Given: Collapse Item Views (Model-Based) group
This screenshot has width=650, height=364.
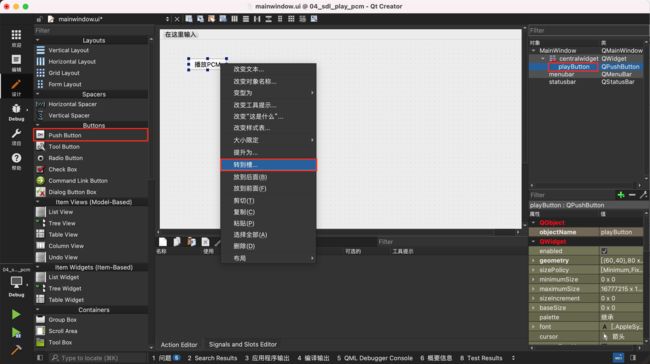Looking at the screenshot, I should click(x=38, y=202).
